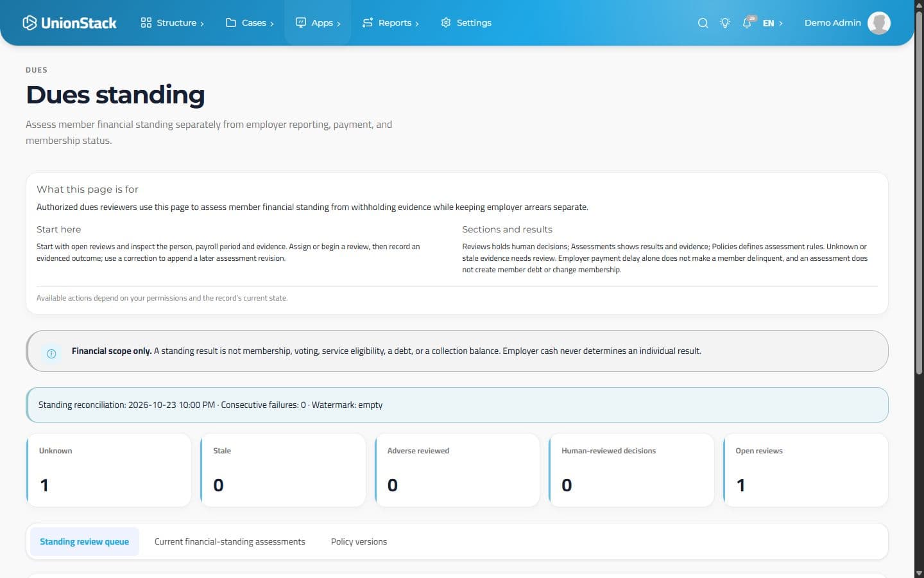Click the 'What this page is for' heading
This screenshot has width=924, height=578.
[87, 189]
